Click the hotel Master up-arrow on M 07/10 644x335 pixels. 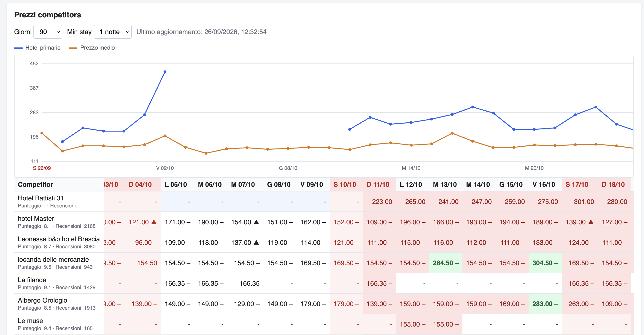[256, 222]
